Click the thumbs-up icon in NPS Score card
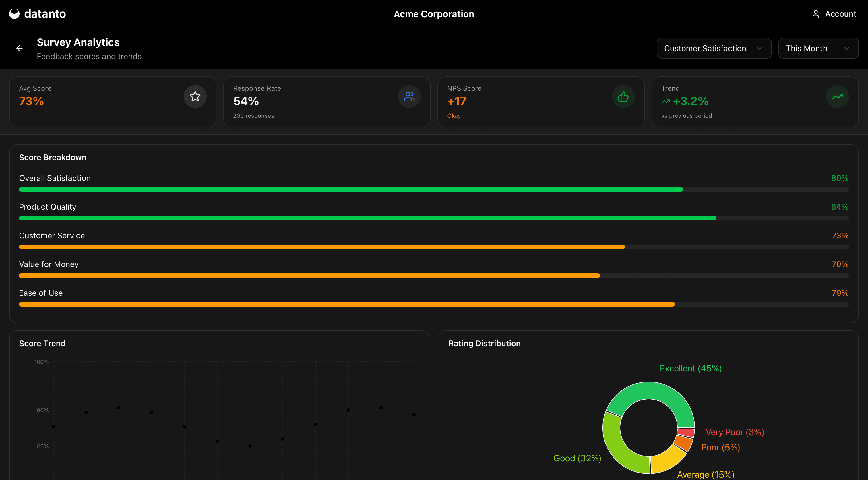Viewport: 868px width, 480px height. pyautogui.click(x=623, y=97)
